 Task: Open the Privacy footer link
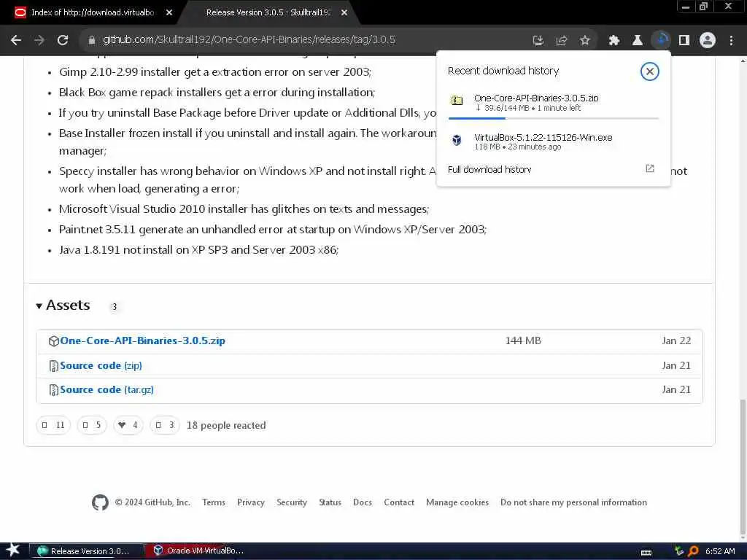[x=251, y=502]
